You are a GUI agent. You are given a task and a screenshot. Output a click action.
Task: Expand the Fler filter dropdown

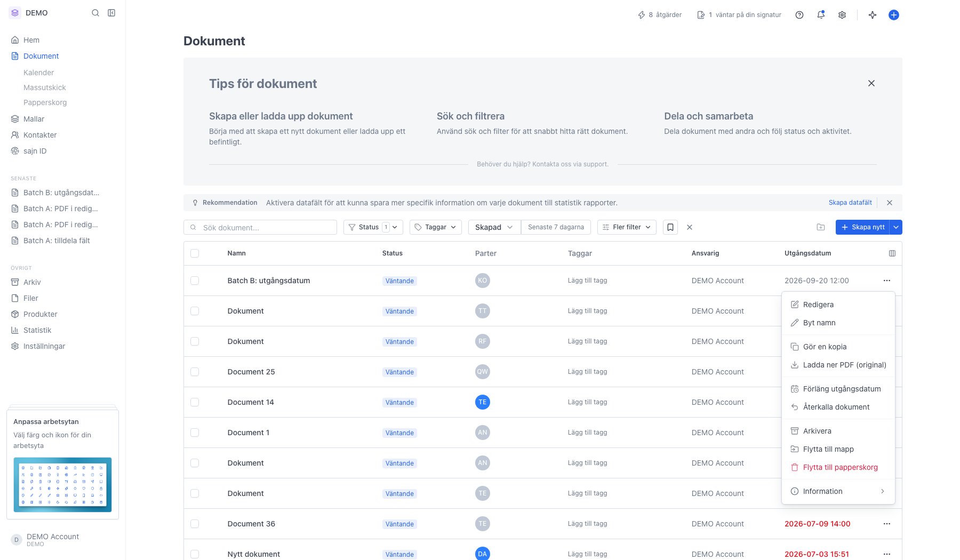tap(627, 227)
